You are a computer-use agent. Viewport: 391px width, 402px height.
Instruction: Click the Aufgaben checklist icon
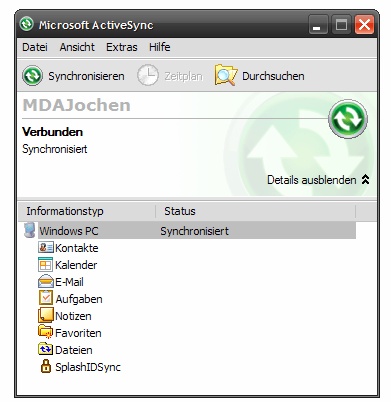click(x=46, y=298)
